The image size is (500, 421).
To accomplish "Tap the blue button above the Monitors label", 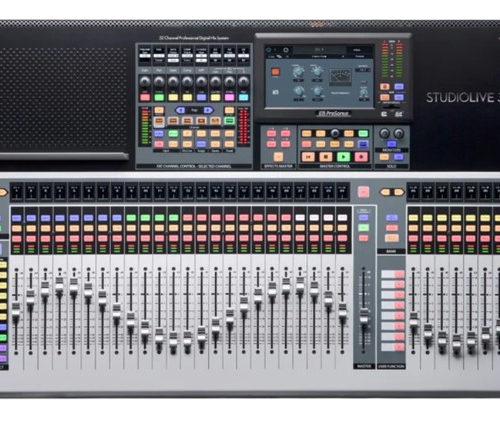I will click(x=392, y=144).
